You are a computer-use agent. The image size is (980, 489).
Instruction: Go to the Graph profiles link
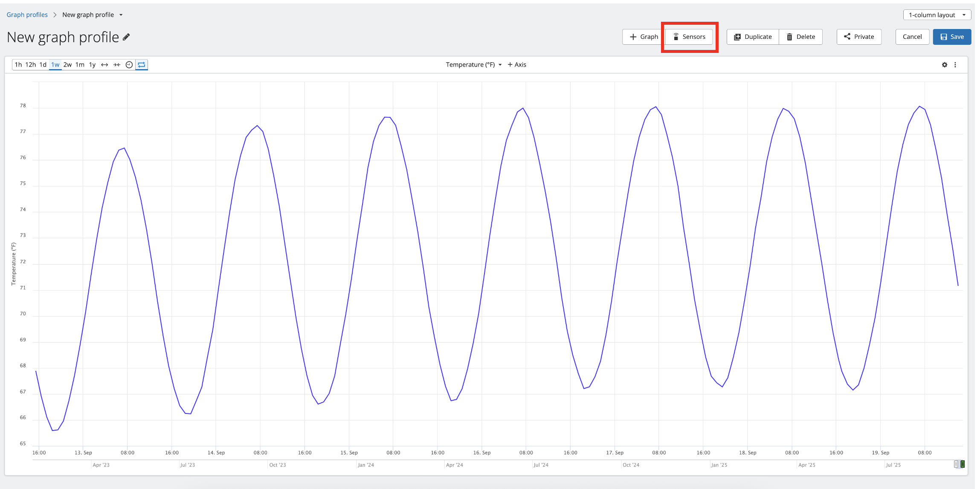27,15
